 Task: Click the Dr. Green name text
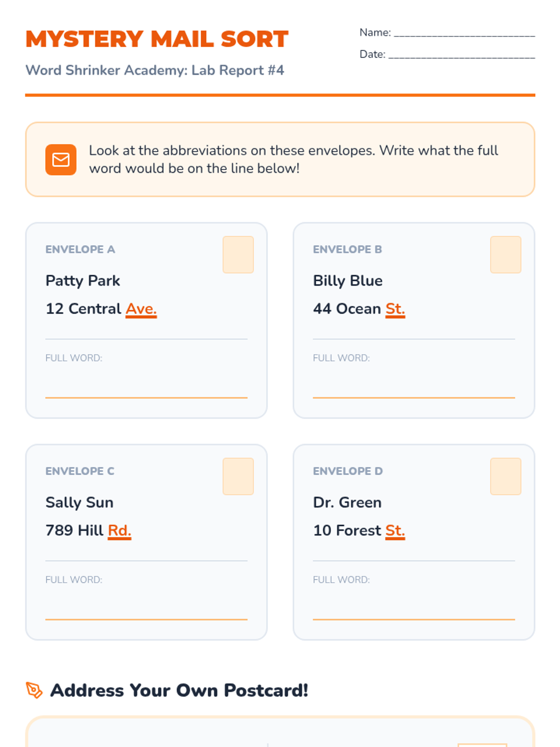[x=347, y=503]
